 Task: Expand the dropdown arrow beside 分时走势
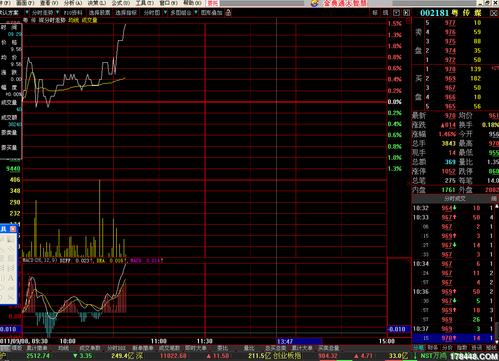point(57,12)
